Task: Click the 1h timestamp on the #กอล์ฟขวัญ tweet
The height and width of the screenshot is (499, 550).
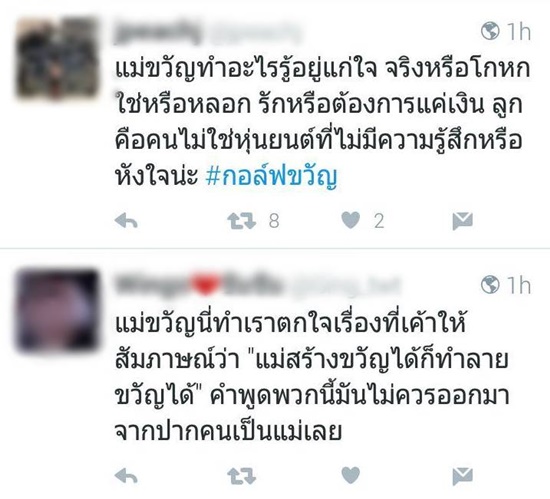Action: tap(519, 32)
